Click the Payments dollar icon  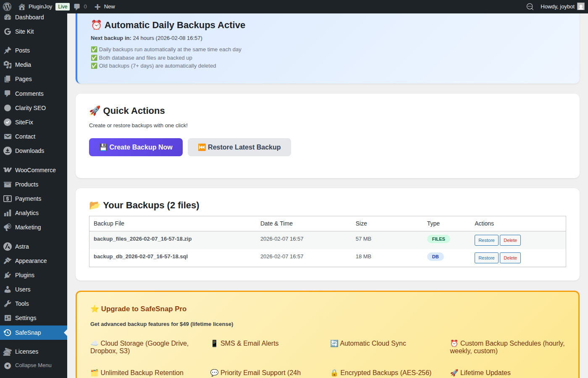coord(8,199)
